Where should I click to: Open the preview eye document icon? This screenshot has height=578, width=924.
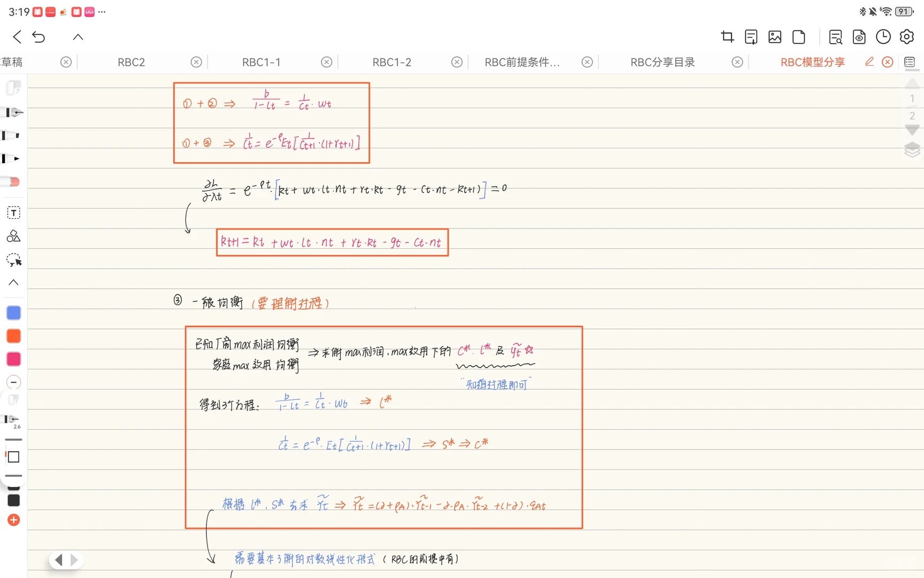click(x=859, y=37)
